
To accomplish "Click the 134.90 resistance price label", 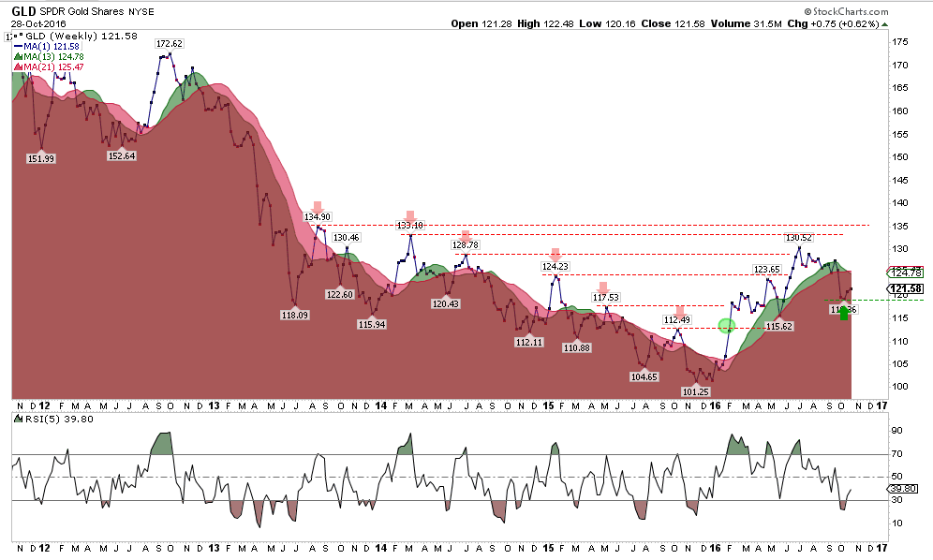I will click(x=318, y=217).
